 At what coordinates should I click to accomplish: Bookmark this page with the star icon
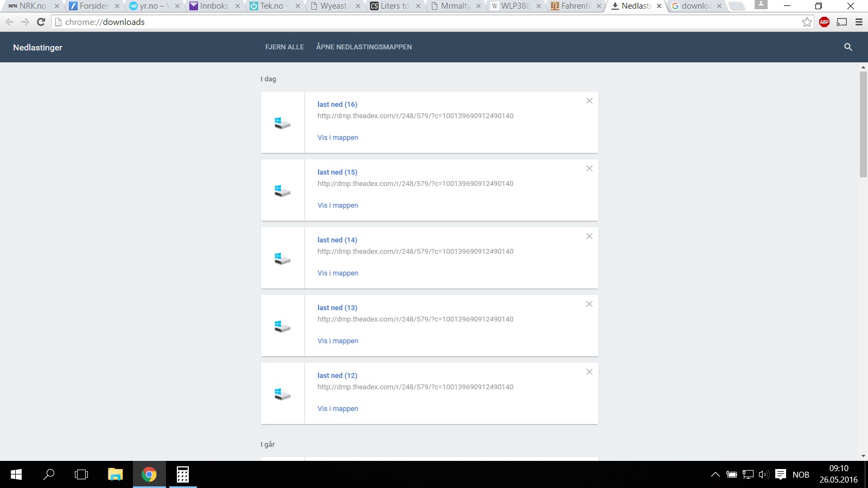(x=807, y=22)
